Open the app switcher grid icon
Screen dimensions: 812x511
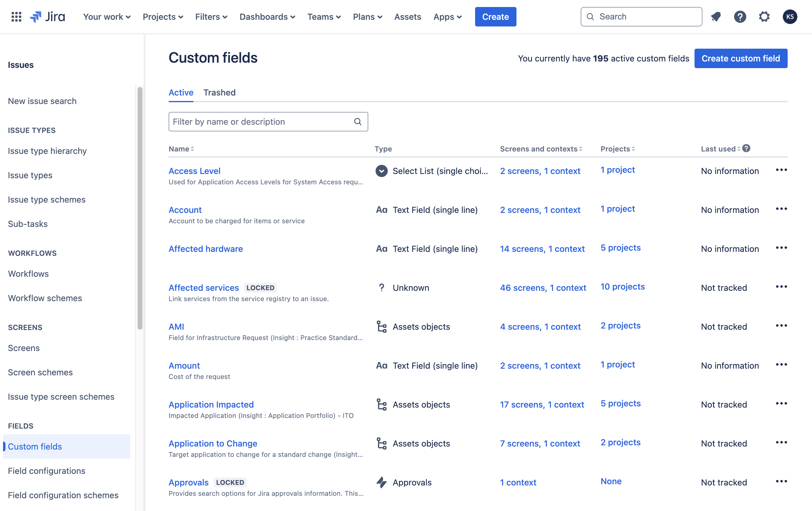[16, 16]
